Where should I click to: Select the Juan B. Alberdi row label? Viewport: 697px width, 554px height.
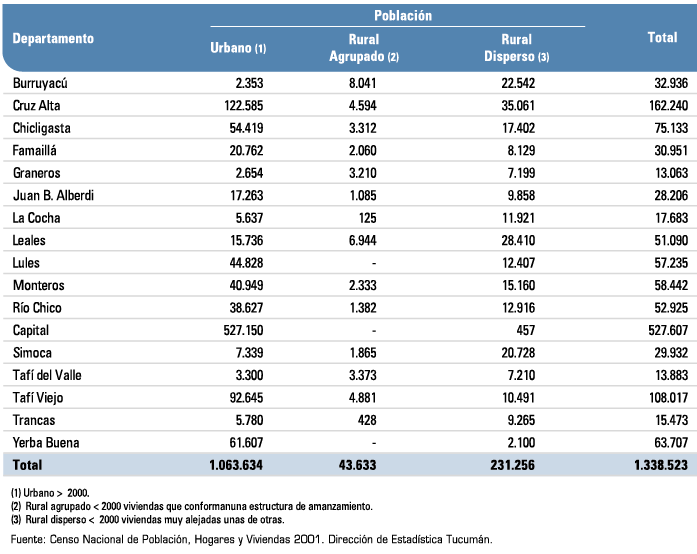53,196
